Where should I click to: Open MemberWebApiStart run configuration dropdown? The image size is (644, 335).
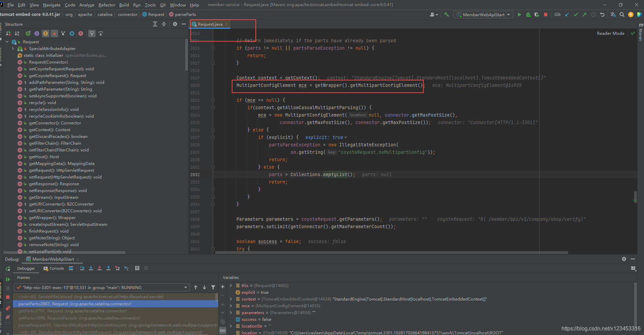tap(483, 15)
